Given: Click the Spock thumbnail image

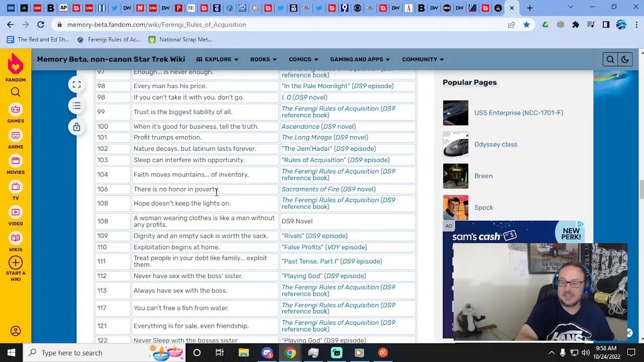Looking at the screenshot, I should coord(455,207).
